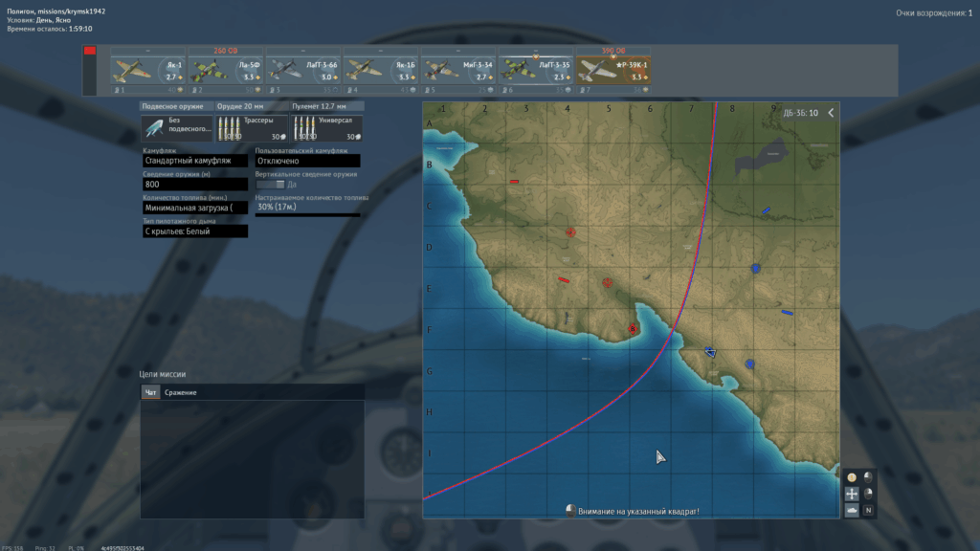This screenshot has height=551, width=980.
Task: Click the mouse icon before Внимание на указанный квадрат
Action: [x=570, y=511]
